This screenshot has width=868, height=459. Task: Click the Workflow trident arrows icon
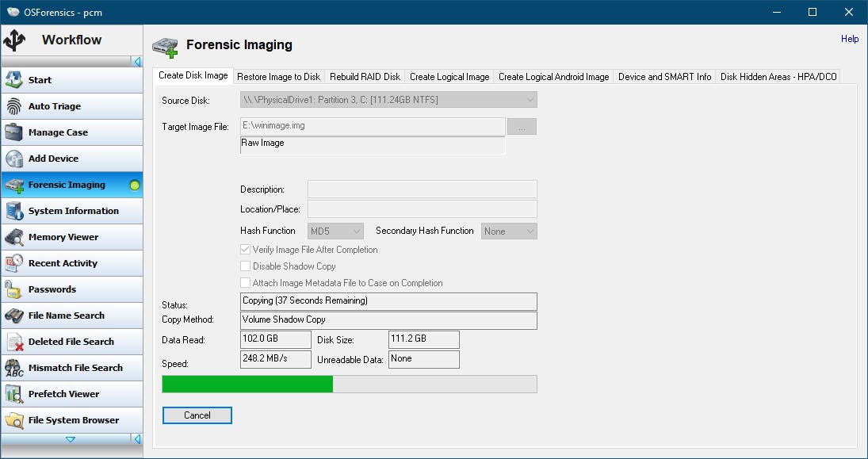[14, 40]
